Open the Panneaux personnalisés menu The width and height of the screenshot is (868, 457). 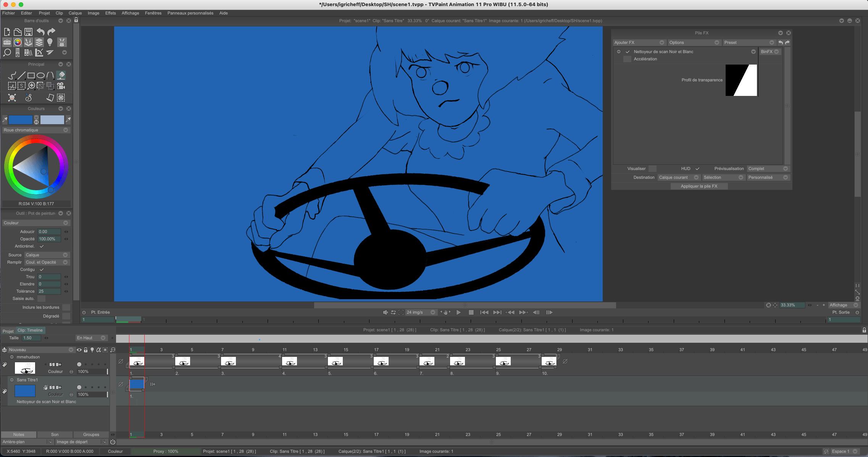click(x=190, y=13)
